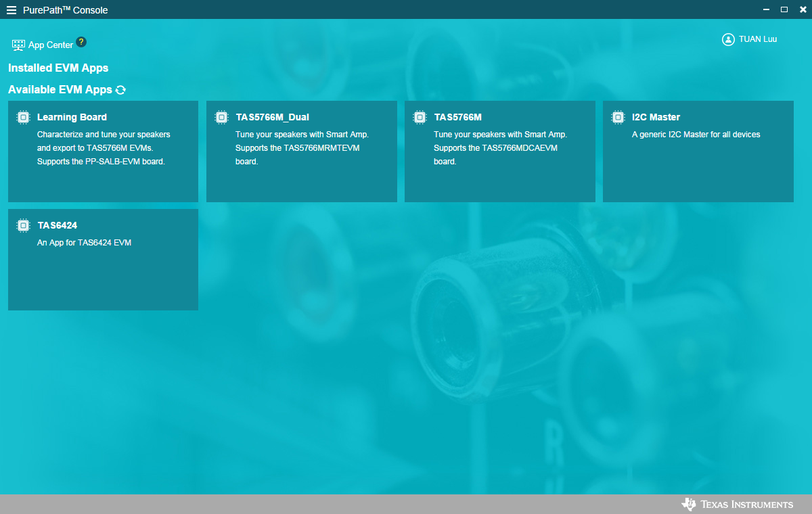Click the Learning Board chip icon

click(23, 117)
